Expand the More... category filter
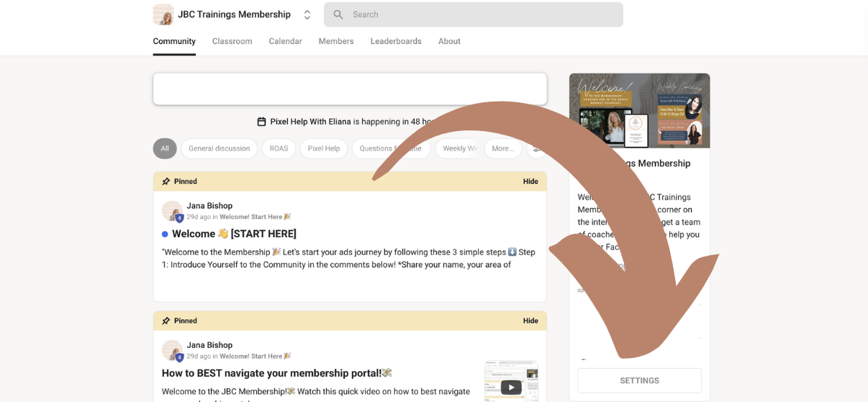The image size is (868, 402). pyautogui.click(x=503, y=148)
